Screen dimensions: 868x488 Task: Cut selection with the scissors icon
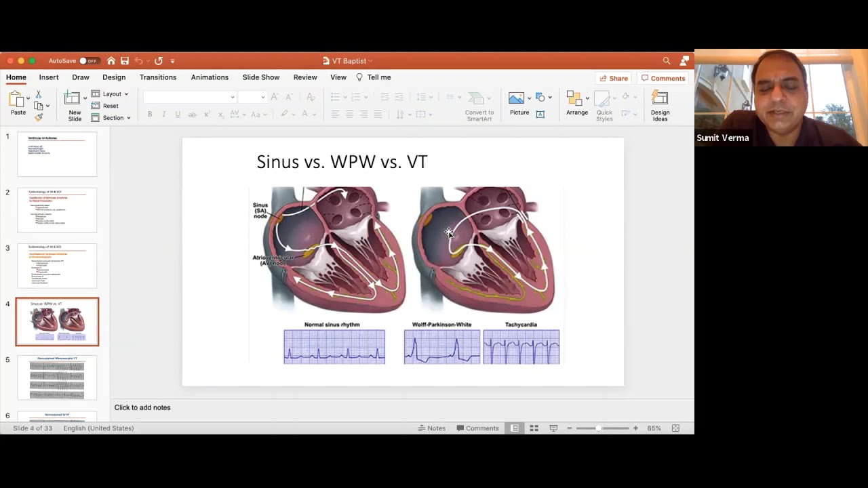pos(39,95)
